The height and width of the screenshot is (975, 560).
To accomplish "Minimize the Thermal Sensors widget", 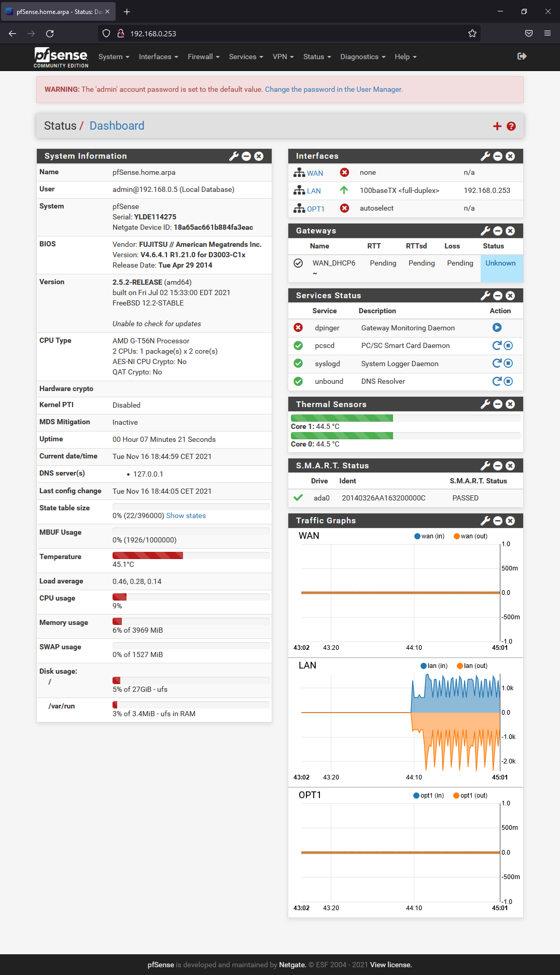I will [498, 404].
